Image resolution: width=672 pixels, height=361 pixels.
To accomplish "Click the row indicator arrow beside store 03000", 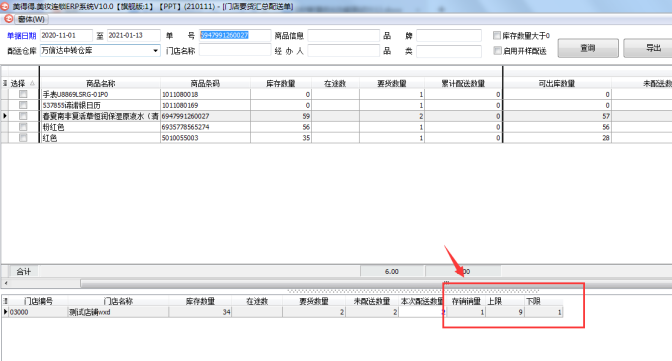I will pyautogui.click(x=5, y=312).
